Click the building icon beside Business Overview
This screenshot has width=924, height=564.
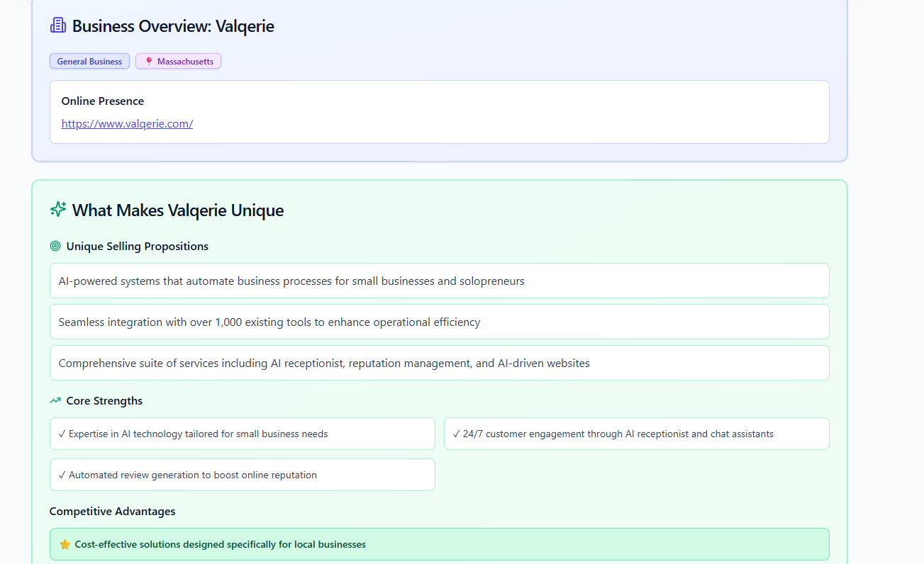tap(57, 24)
